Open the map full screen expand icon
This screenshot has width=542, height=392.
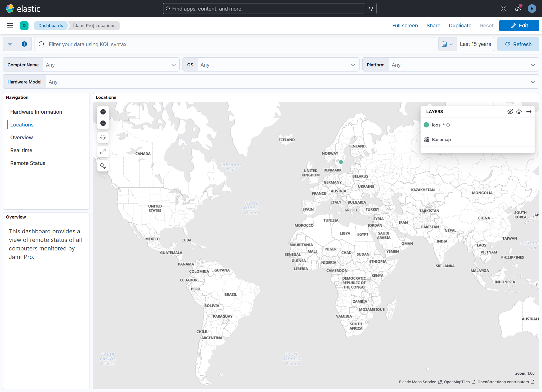(103, 152)
